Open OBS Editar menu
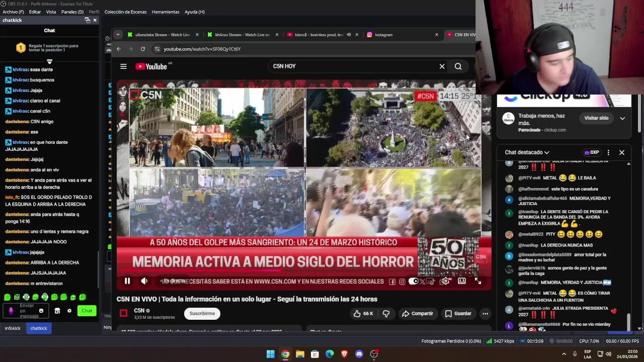 coord(35,12)
